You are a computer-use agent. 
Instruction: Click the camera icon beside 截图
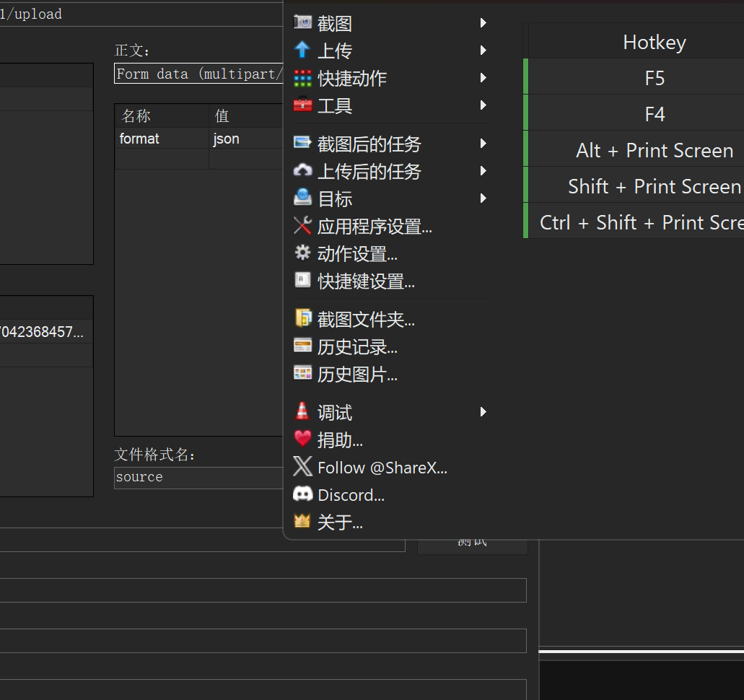(x=302, y=23)
